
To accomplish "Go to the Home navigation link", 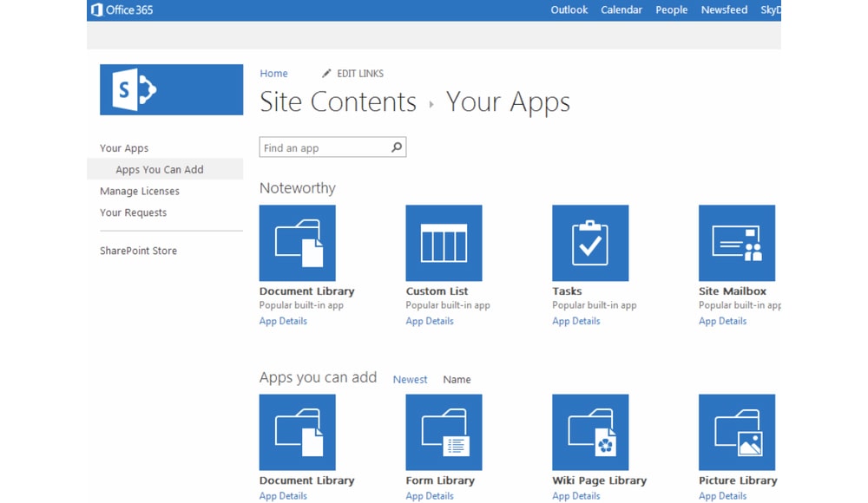I will pos(274,74).
